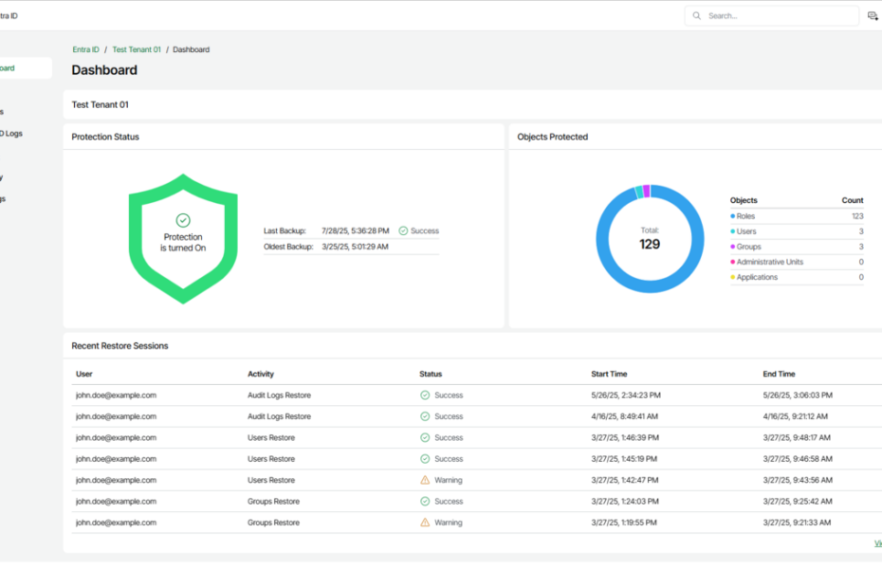Click the yellow Applications legend dot
The height and width of the screenshot is (588, 882).
point(732,277)
